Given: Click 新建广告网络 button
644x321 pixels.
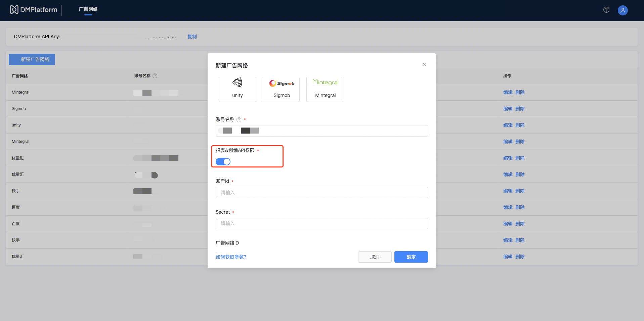Looking at the screenshot, I should tap(32, 59).
